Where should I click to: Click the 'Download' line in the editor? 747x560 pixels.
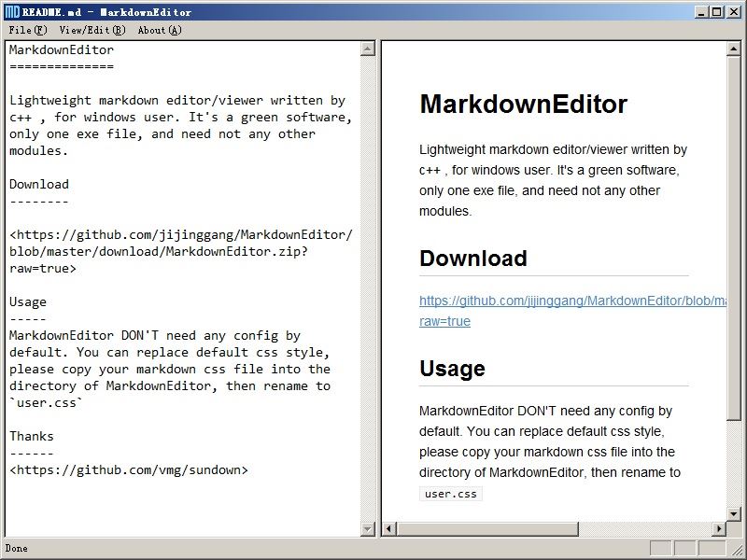[x=39, y=184]
